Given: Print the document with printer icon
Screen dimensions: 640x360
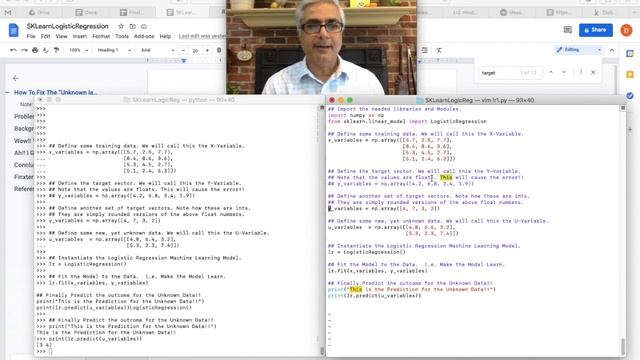Looking at the screenshot, I should (x=35, y=50).
